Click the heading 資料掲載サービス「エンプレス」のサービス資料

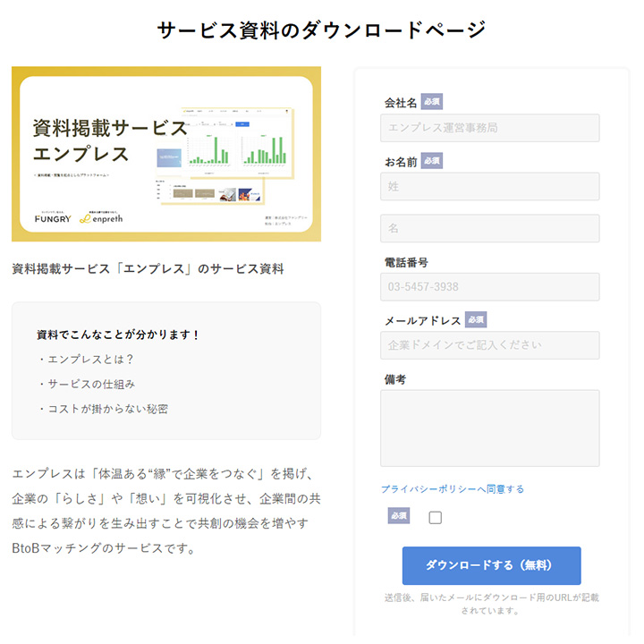pos(148,268)
